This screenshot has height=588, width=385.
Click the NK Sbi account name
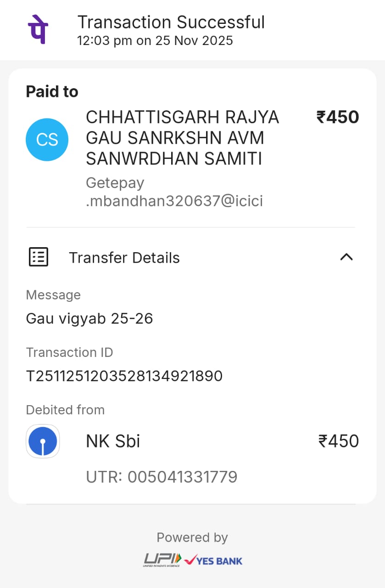[113, 441]
